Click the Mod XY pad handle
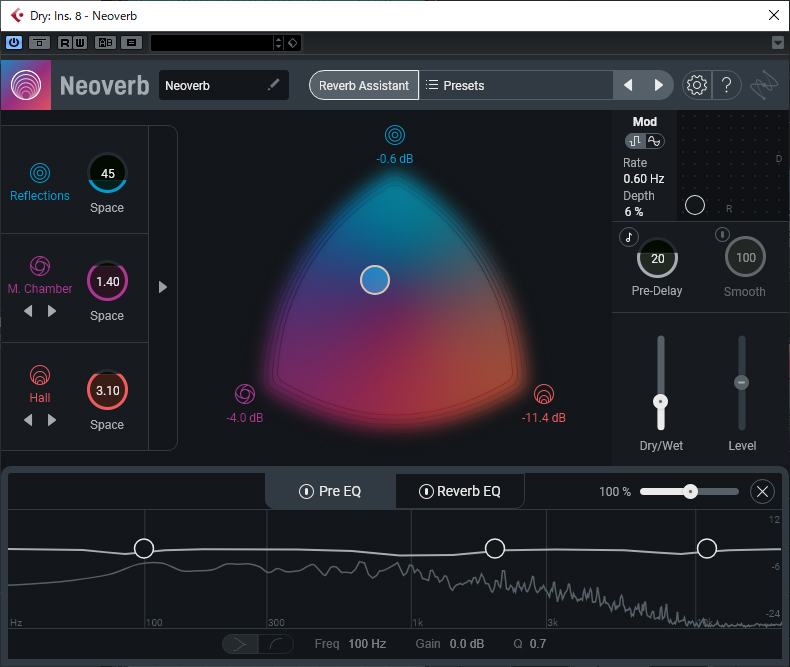 695,205
